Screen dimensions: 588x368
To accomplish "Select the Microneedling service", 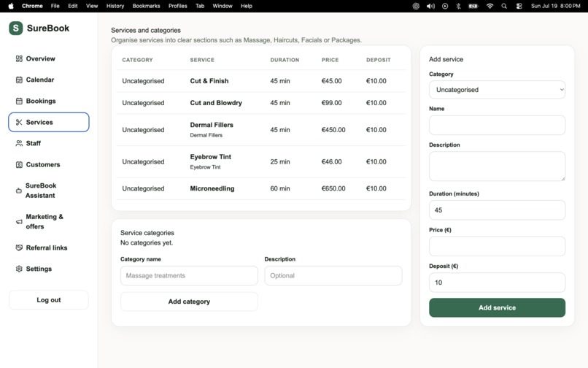I will click(212, 188).
